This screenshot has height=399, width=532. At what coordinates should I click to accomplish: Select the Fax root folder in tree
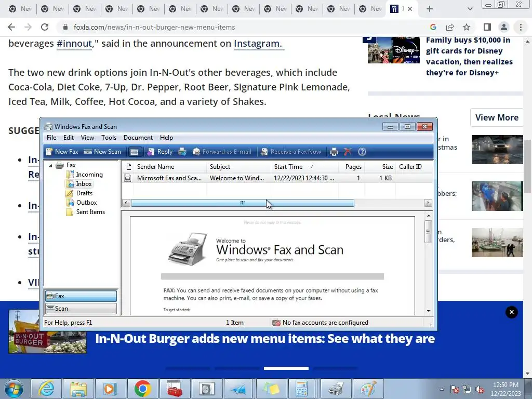[x=71, y=165]
